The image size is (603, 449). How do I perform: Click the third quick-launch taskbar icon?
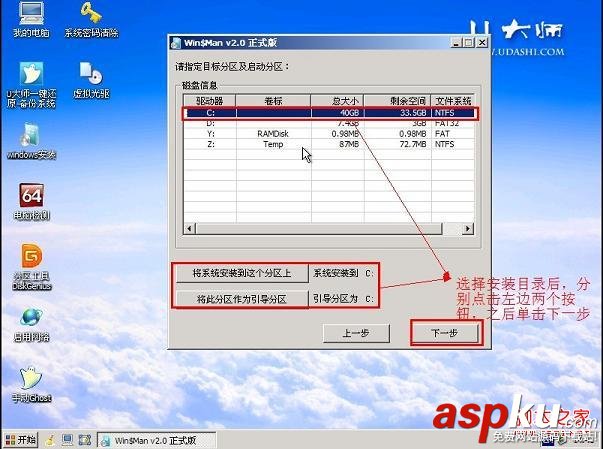(x=85, y=440)
